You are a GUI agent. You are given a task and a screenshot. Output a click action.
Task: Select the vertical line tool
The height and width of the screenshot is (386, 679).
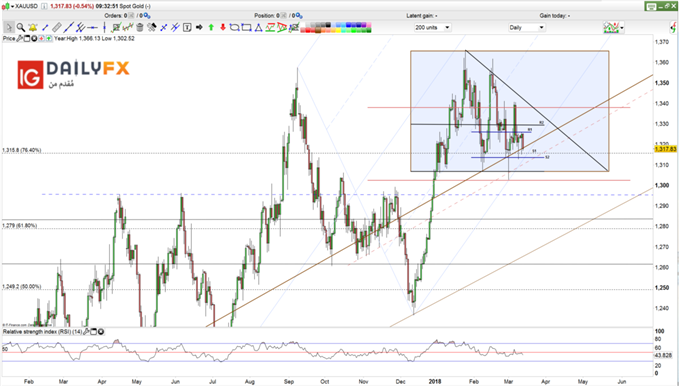tap(104, 27)
